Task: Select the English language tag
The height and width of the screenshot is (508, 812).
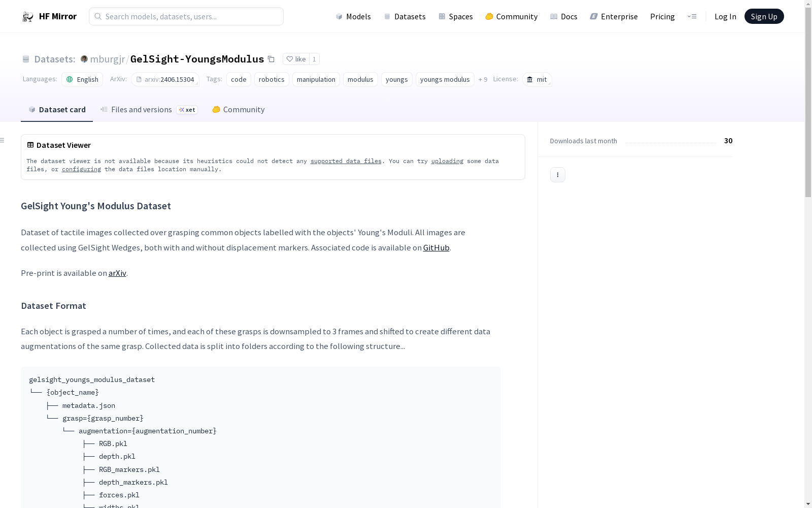Action: click(x=82, y=79)
